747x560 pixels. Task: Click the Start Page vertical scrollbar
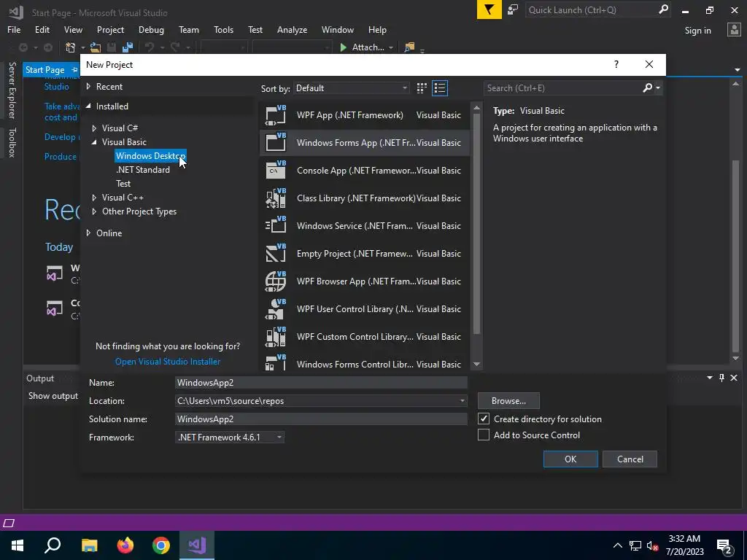[x=735, y=256]
